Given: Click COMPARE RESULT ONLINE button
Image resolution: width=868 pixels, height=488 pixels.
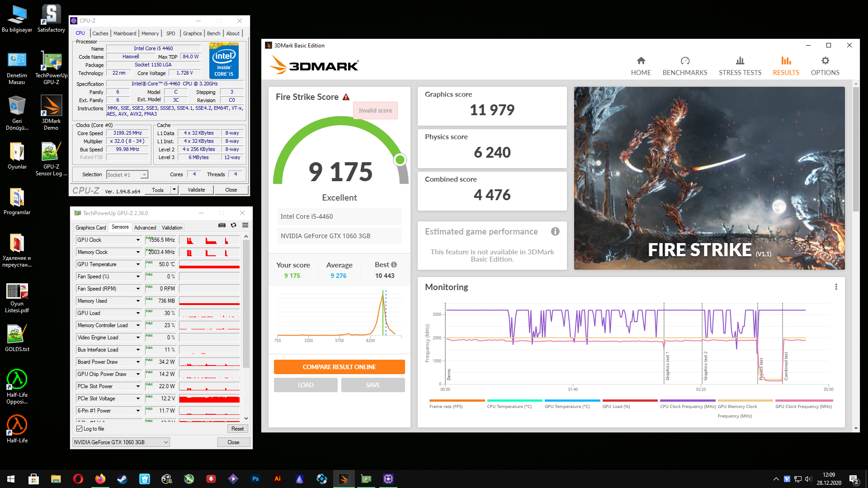Looking at the screenshot, I should (x=339, y=367).
